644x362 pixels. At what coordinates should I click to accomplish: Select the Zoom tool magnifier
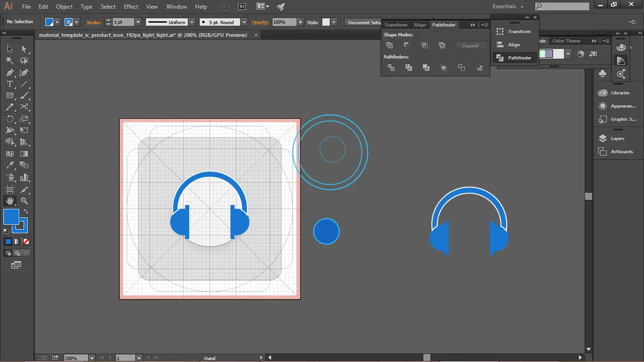pos(24,201)
